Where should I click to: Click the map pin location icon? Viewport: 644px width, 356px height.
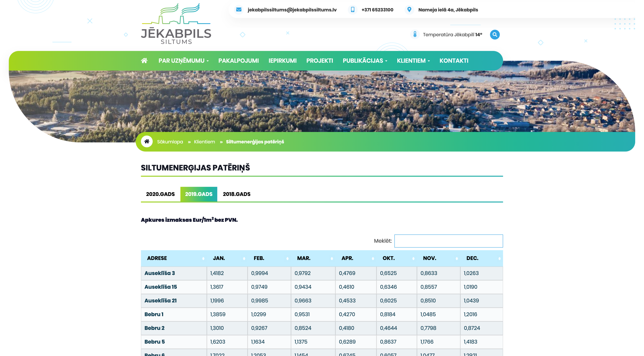click(x=409, y=10)
